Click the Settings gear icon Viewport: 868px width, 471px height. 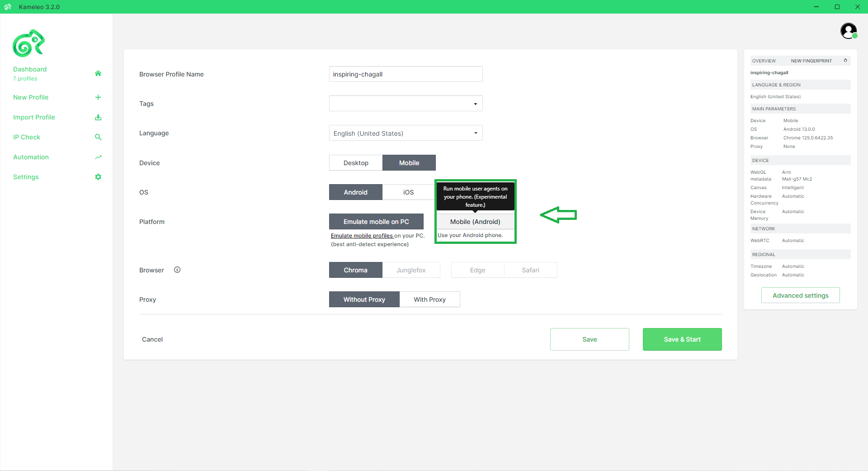tap(98, 177)
